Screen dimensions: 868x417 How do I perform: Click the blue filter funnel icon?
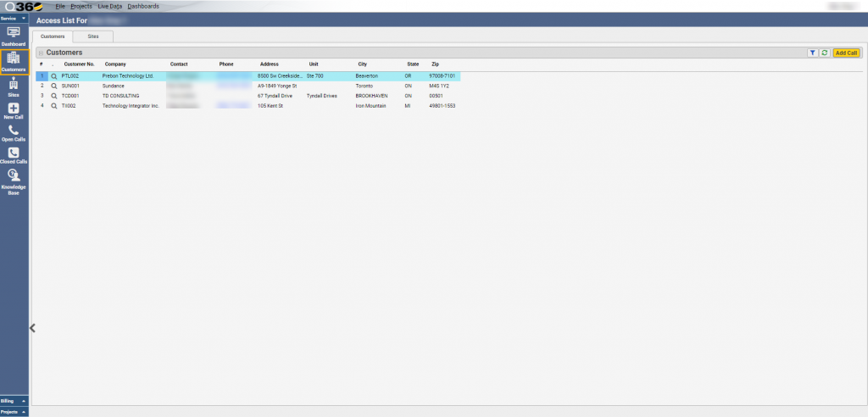[812, 53]
